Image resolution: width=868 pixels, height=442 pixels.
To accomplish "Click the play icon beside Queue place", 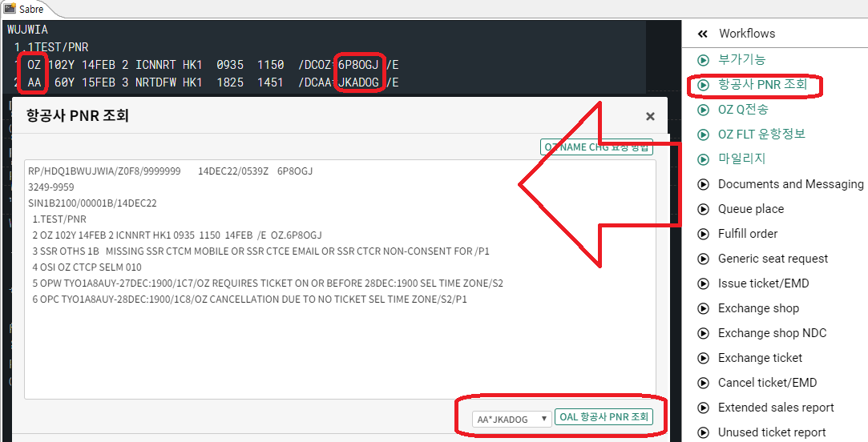I will click(704, 209).
